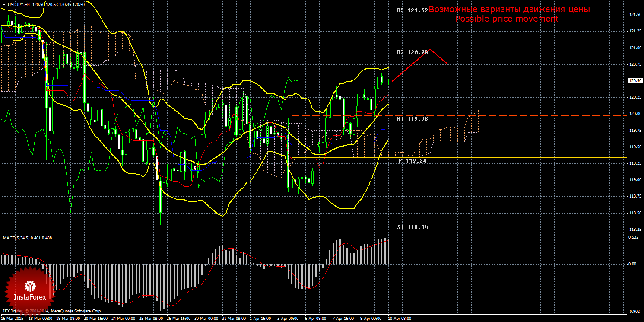Select the P 119.34 pivot label
The image size is (644, 322).
coord(413,160)
